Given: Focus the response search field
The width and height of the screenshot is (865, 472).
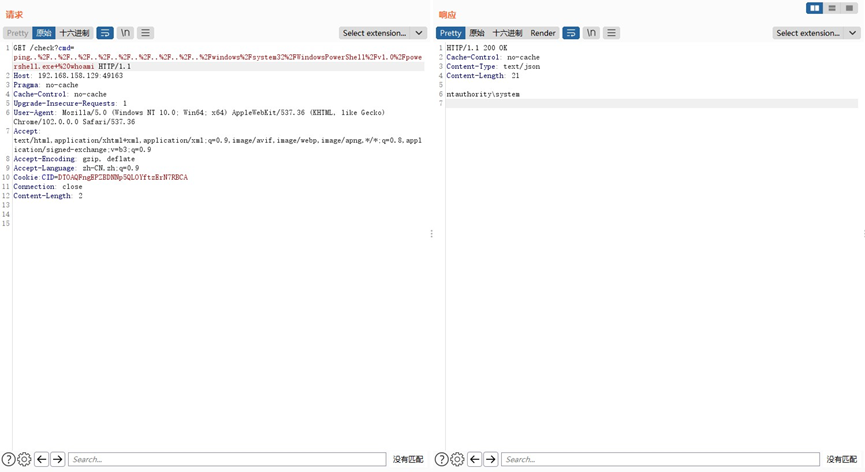Looking at the screenshot, I should click(660, 459).
